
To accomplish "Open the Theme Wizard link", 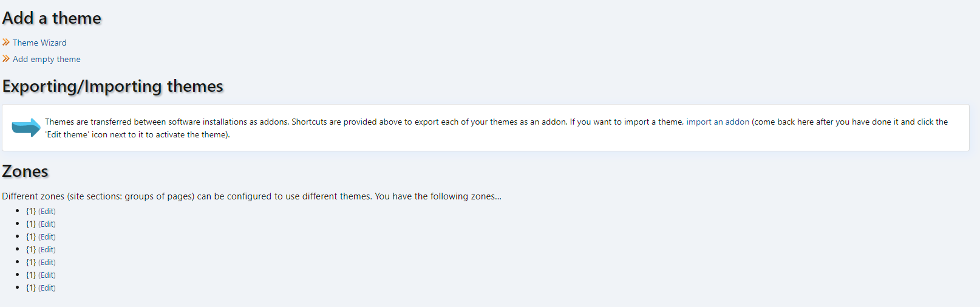I will [39, 43].
